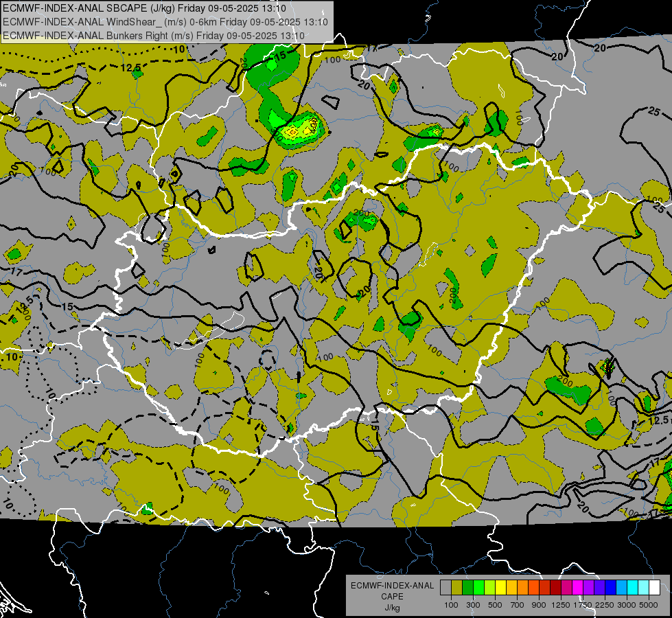This screenshot has width=672, height=618.
Task: Click the olive swatch in CAPE legend
Action: 457,588
